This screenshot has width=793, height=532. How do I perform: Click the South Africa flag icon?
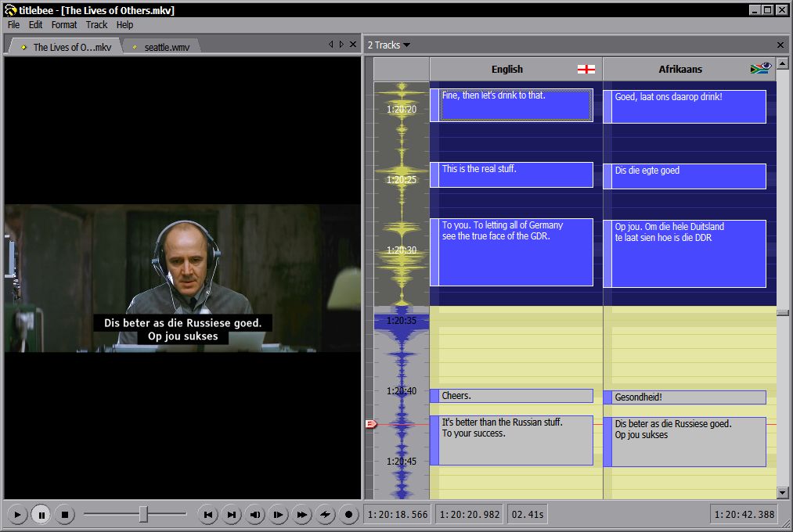tap(761, 68)
